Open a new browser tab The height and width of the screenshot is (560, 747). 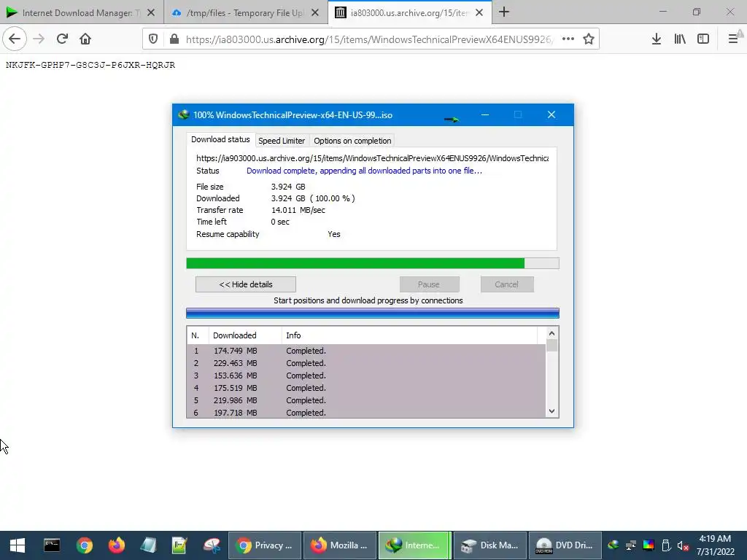click(504, 12)
